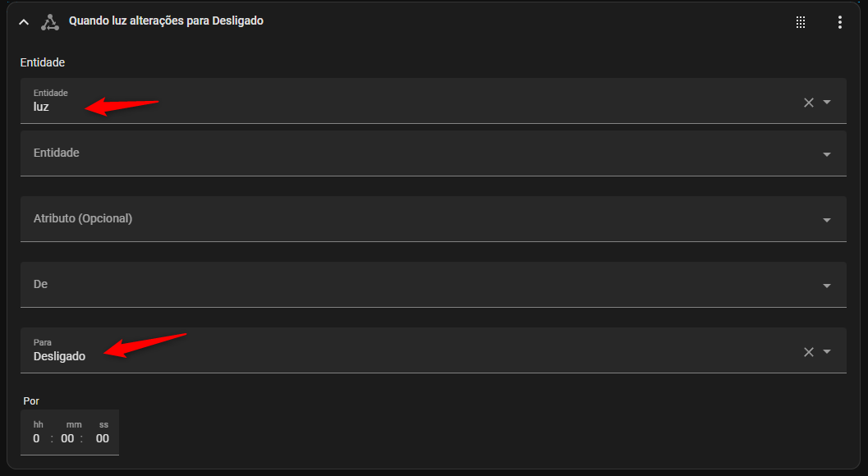This screenshot has width=868, height=476.
Task: Open the empty Entidade dropdown
Action: point(434,153)
